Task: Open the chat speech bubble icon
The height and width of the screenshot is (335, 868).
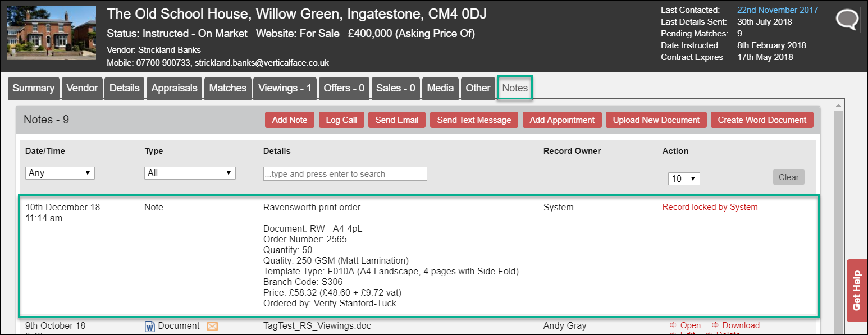Action: [847, 20]
